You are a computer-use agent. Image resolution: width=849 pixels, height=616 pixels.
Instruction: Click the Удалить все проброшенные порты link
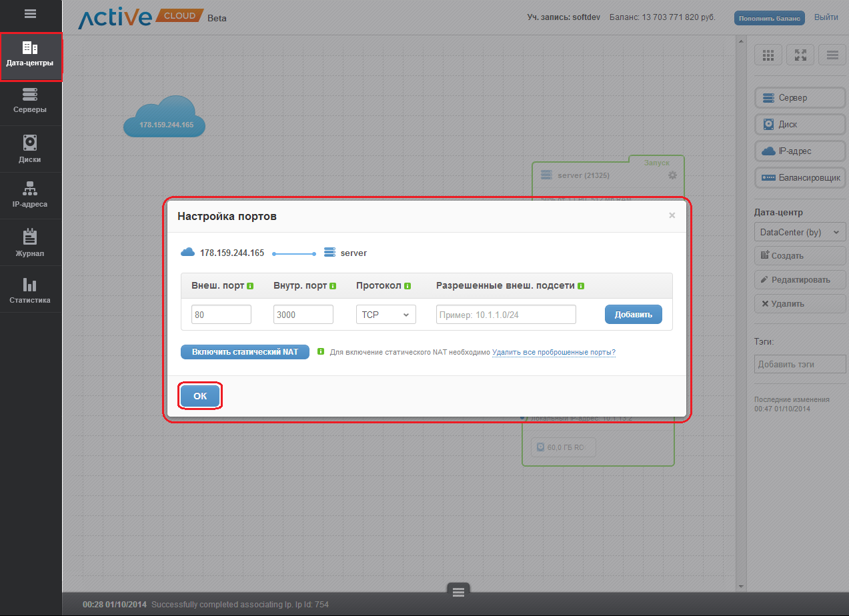tap(554, 352)
